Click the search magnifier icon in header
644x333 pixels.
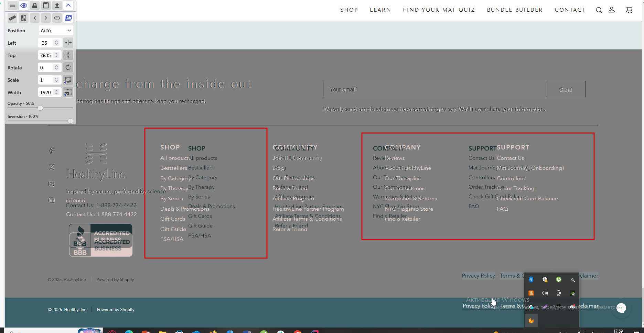coord(599,10)
